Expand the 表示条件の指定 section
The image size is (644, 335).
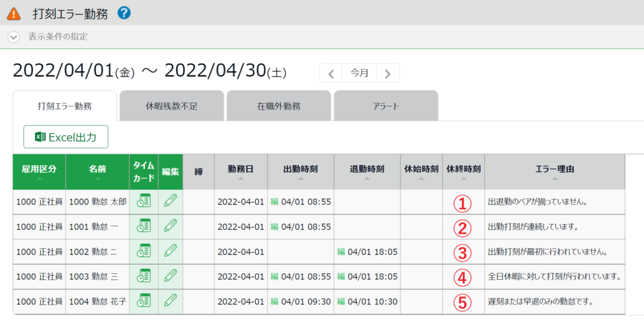click(14, 37)
